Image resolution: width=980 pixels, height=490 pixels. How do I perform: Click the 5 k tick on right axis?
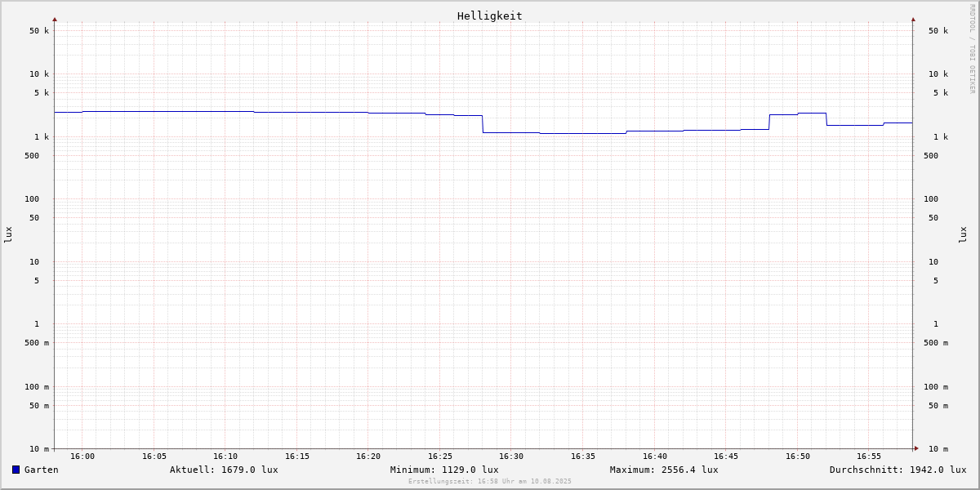tap(941, 93)
